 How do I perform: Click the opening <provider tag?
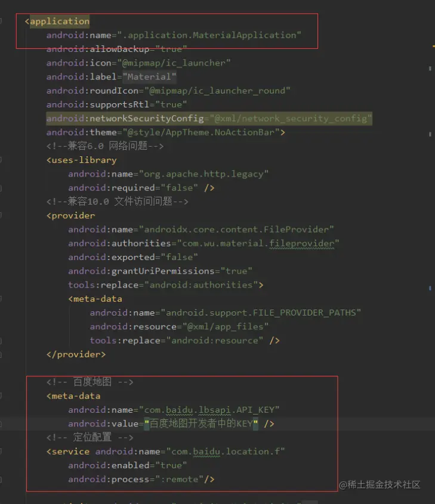pyautogui.click(x=71, y=216)
